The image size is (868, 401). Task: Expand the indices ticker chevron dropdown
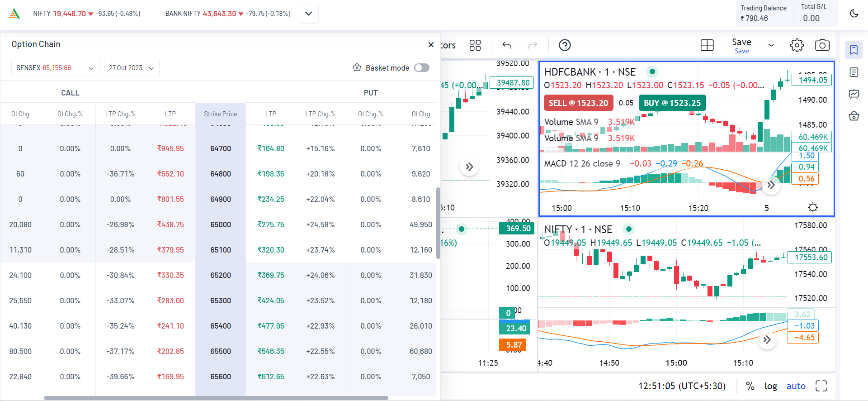pos(309,14)
